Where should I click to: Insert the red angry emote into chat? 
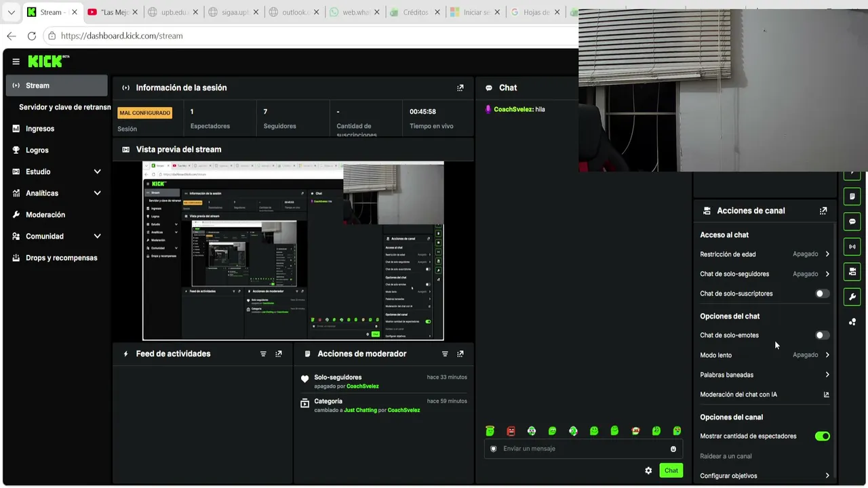tap(511, 431)
